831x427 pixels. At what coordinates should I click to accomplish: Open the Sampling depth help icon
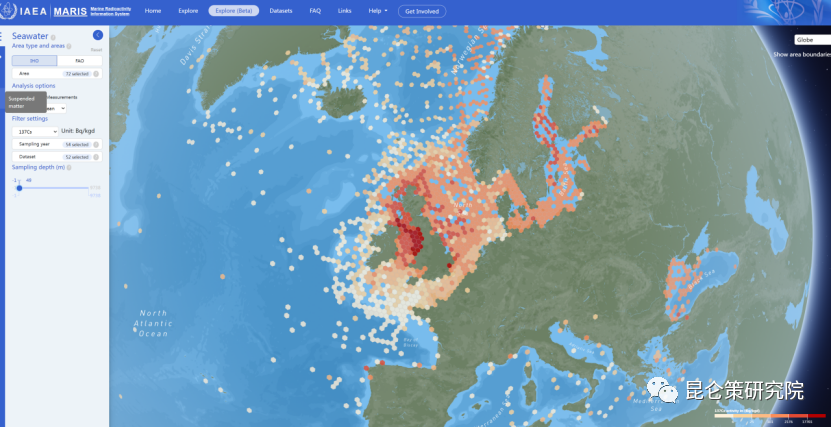coord(69,168)
